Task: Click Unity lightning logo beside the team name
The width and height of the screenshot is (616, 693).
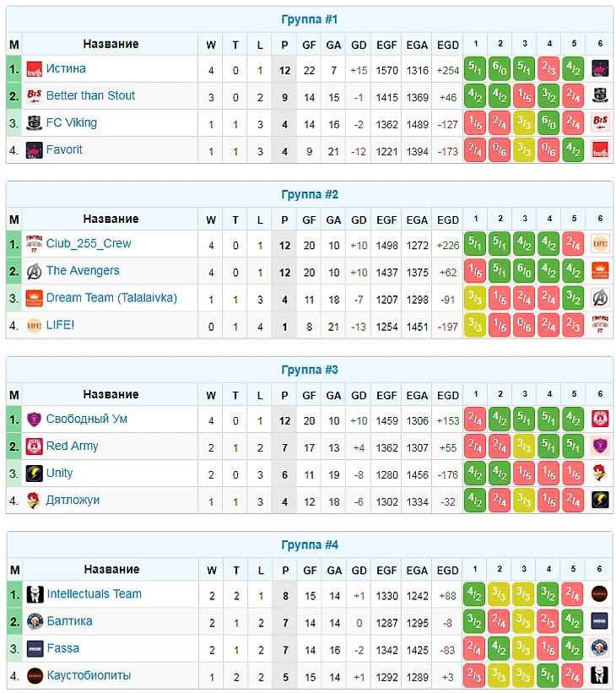Action: 35,474
